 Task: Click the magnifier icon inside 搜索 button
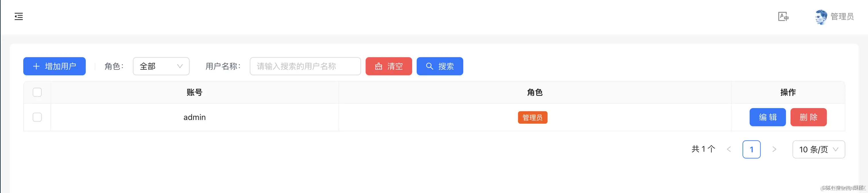point(429,66)
